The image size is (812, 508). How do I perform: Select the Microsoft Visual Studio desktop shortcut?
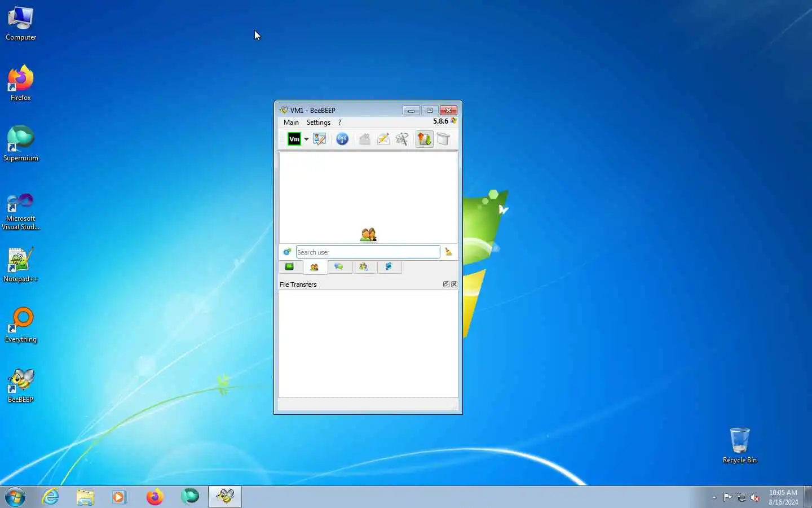click(x=21, y=211)
